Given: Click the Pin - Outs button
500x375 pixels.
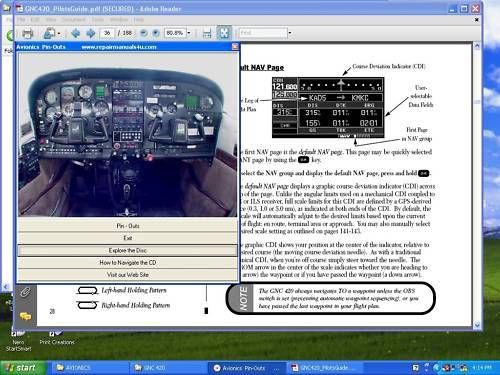Looking at the screenshot, I should point(128,226).
